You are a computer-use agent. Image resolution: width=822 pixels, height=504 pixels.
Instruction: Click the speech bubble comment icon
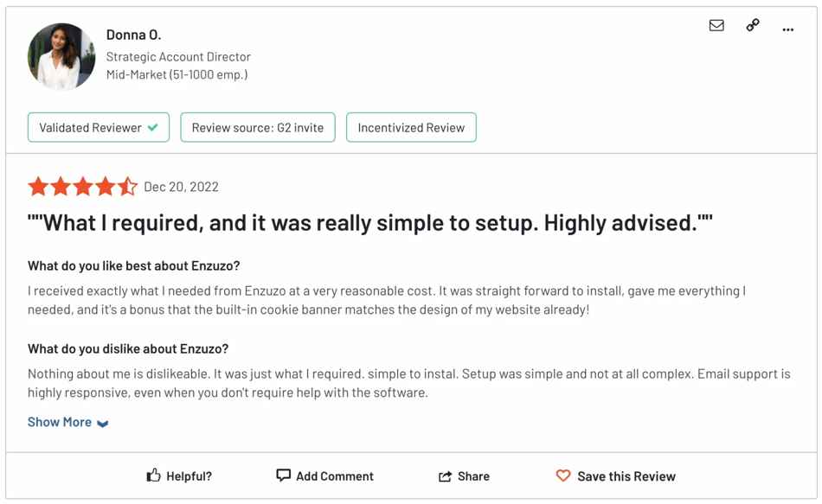(283, 475)
